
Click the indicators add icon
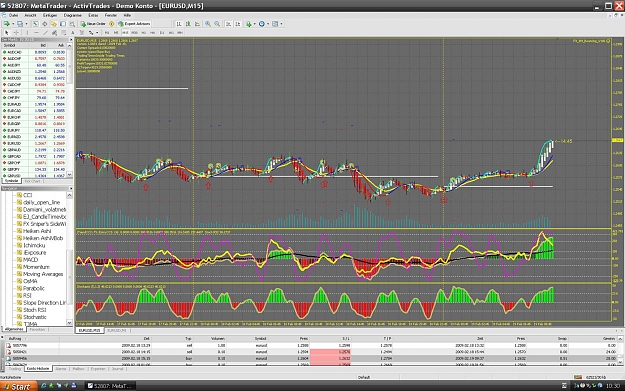[x=249, y=24]
